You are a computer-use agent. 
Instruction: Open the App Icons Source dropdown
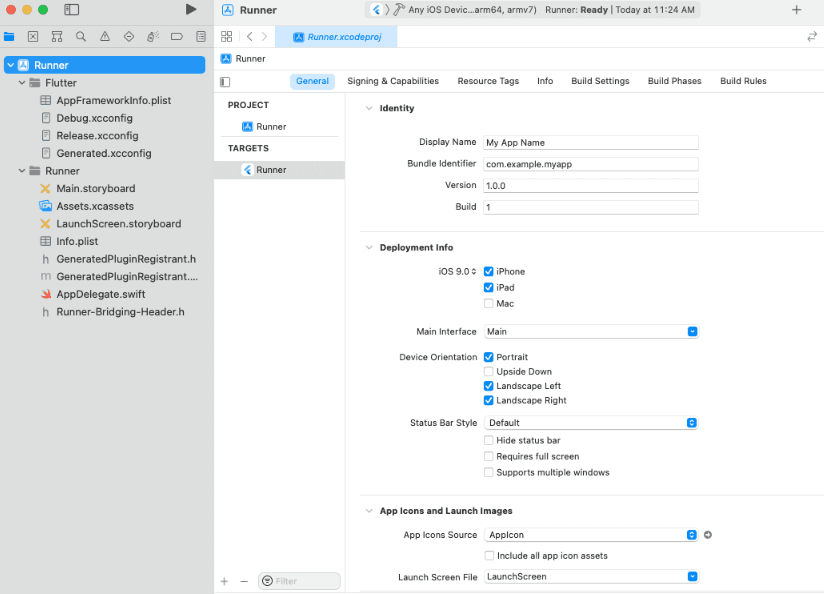tap(591, 535)
